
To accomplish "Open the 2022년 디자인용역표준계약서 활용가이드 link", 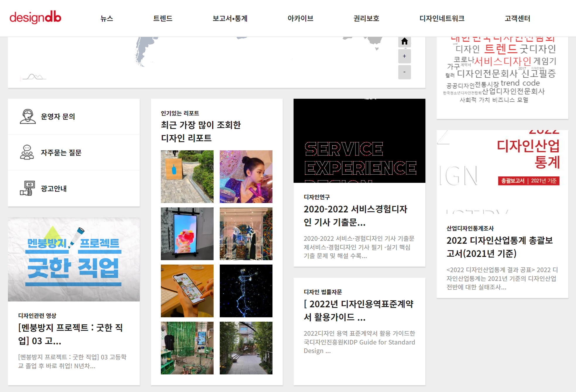I will [x=358, y=310].
